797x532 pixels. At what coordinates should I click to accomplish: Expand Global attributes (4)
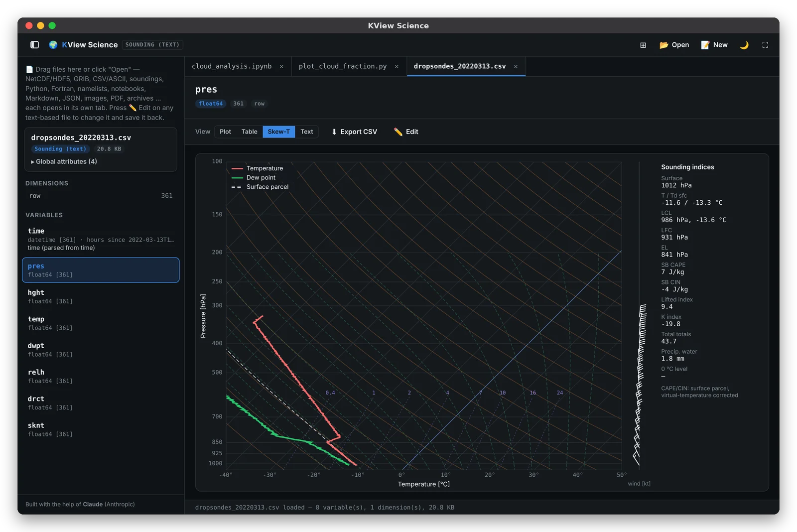coord(64,161)
